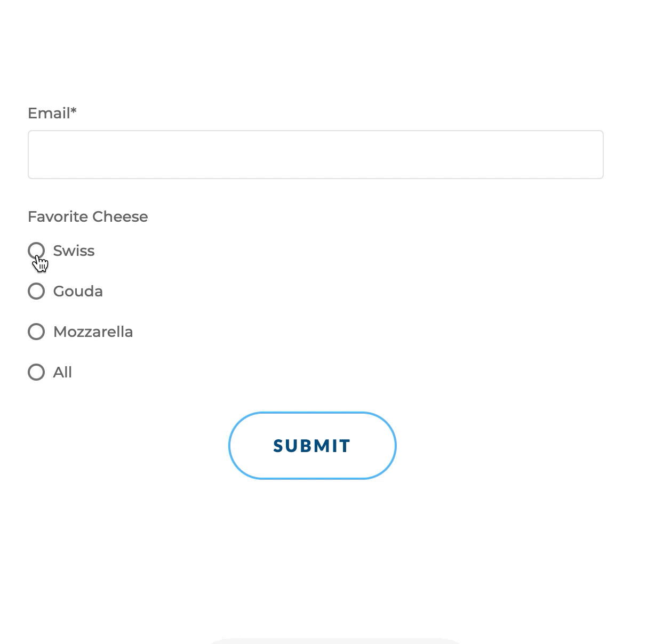This screenshot has width=671, height=644.
Task: Choose Mozzarella as favorite cheese
Action: point(36,332)
